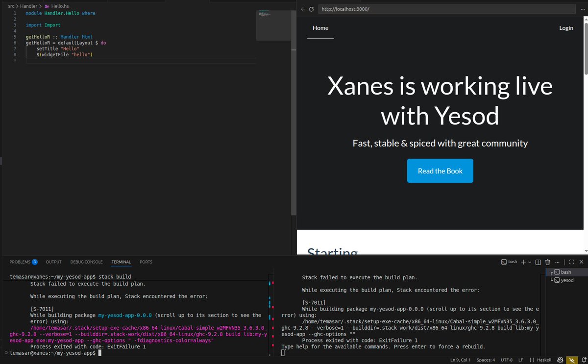Click the my-yesod-app-0.0.0 package link in left terminal
This screenshot has height=364, width=588.
125,315
